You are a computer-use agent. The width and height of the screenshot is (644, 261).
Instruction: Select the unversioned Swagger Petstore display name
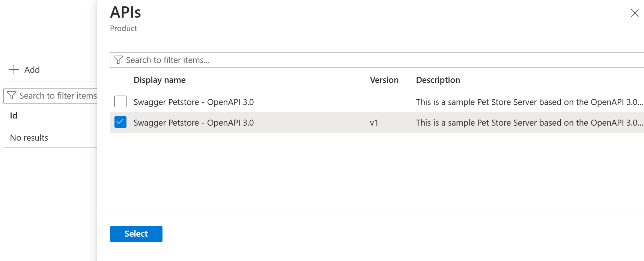pyautogui.click(x=194, y=102)
